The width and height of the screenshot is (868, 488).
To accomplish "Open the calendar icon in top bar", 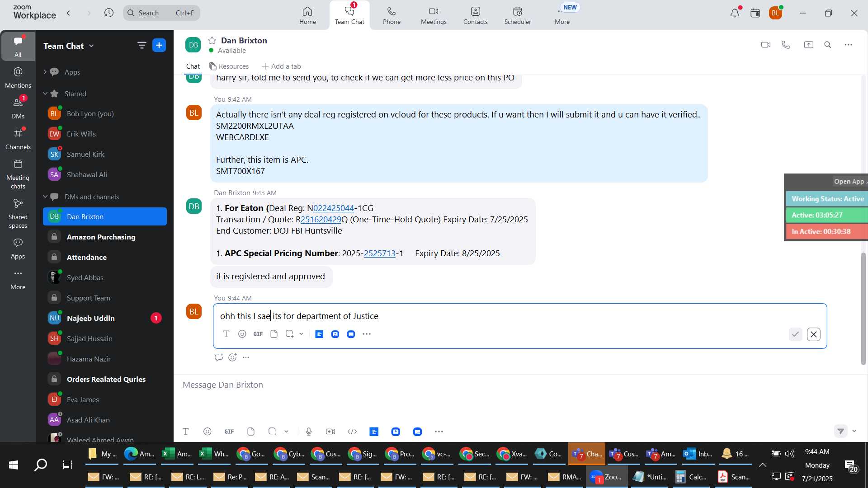I will (x=755, y=13).
